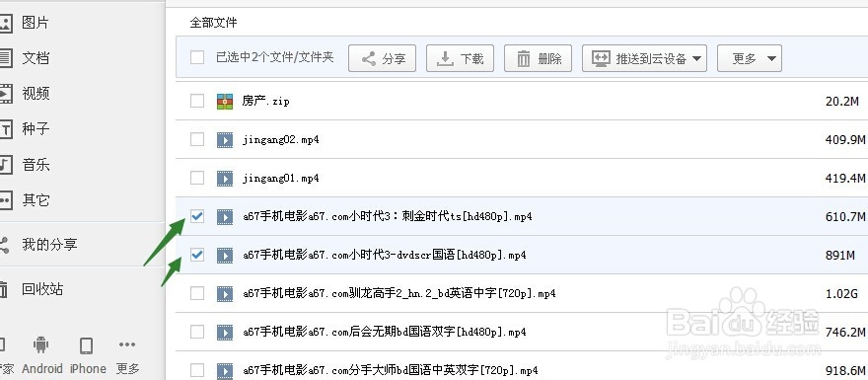Open the 更多 dropdown in toolbar
The width and height of the screenshot is (868, 380).
[750, 58]
